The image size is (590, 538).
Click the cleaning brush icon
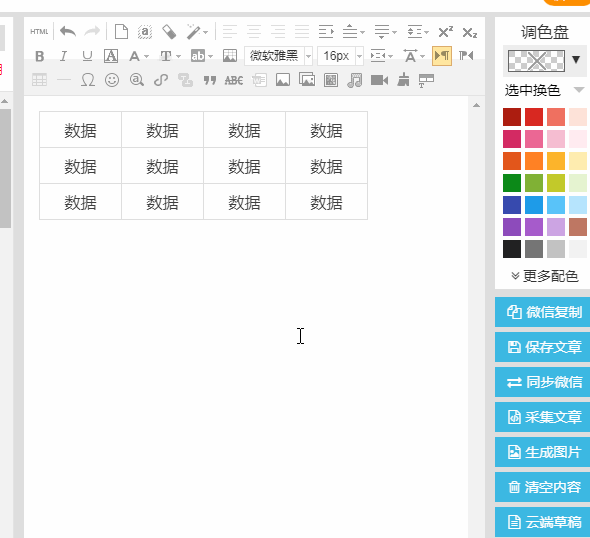tap(403, 80)
